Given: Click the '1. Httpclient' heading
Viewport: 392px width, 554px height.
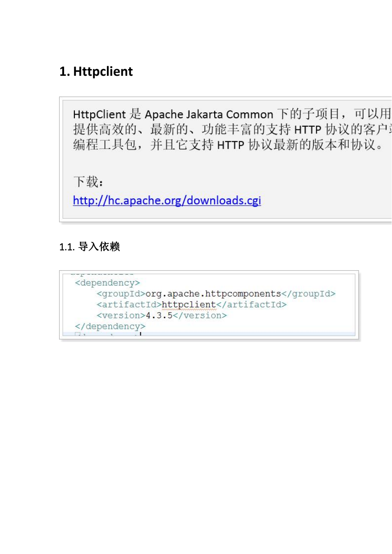Looking at the screenshot, I should [x=96, y=71].
